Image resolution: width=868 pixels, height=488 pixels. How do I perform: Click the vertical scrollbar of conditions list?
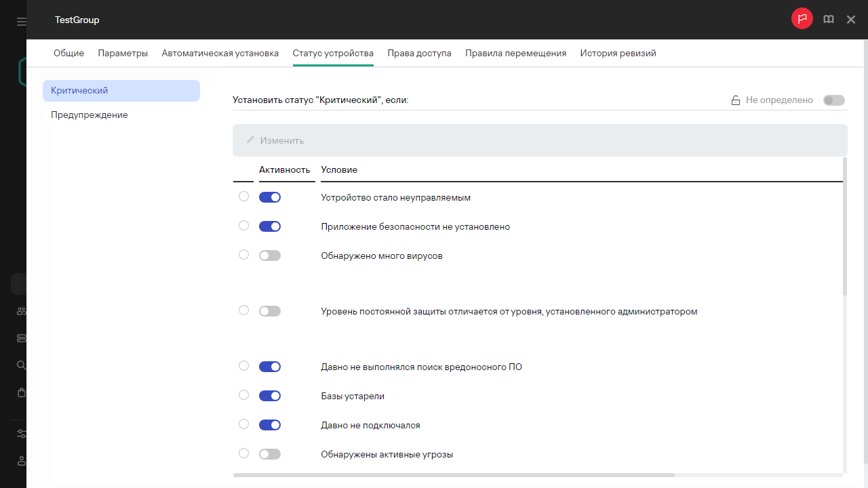[x=845, y=226]
